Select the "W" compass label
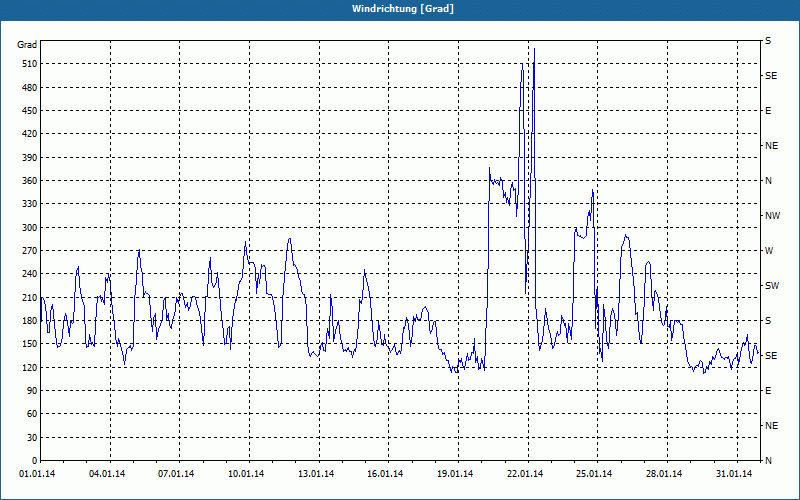This screenshot has width=800, height=500. 769,251
